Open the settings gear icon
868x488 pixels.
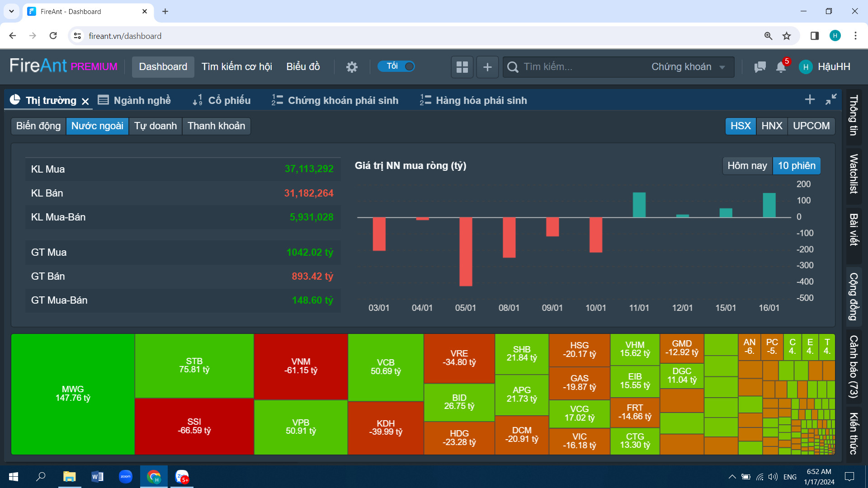point(352,67)
